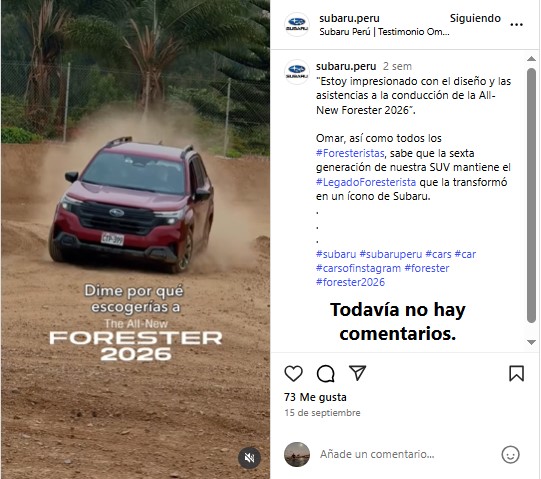Open the #forester2026 hashtag
Viewport: 541px width, 479px height.
[x=350, y=282]
